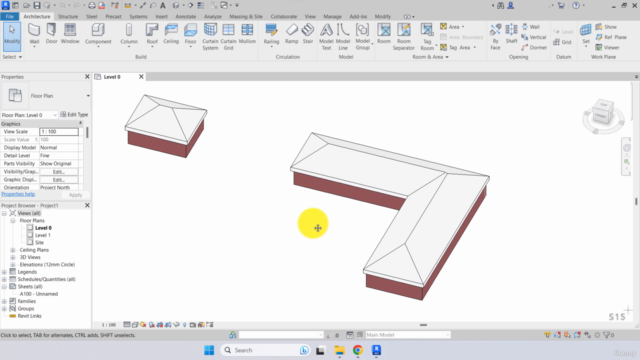Select the Ceiling tool
The height and width of the screenshot is (360, 640).
tap(171, 34)
